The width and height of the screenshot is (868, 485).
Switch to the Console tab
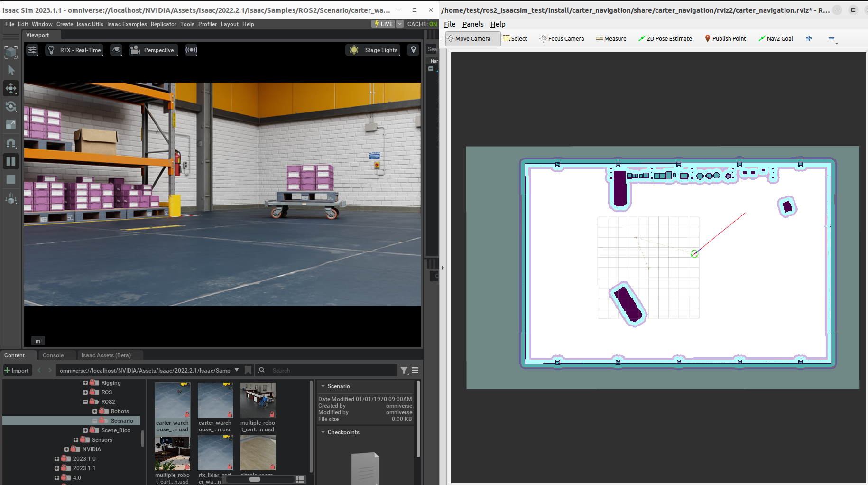(x=53, y=355)
